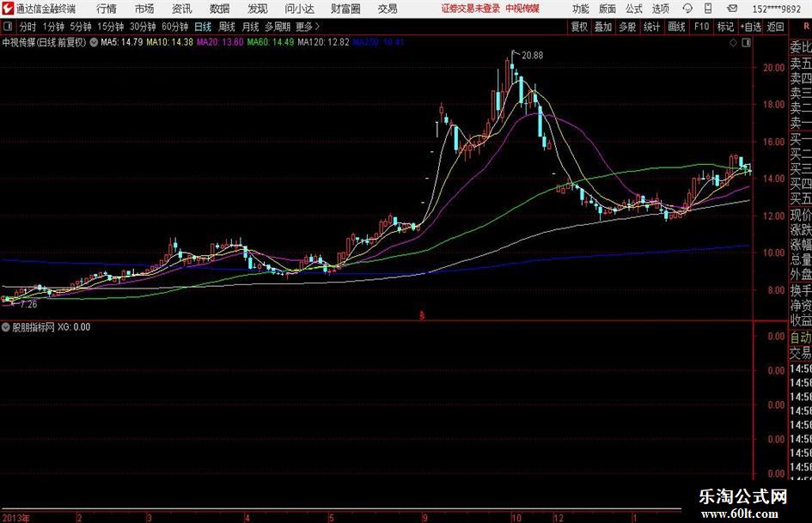Screen dimensions: 812x523
Task: Open the 选项 menu
Action: pyautogui.click(x=660, y=9)
